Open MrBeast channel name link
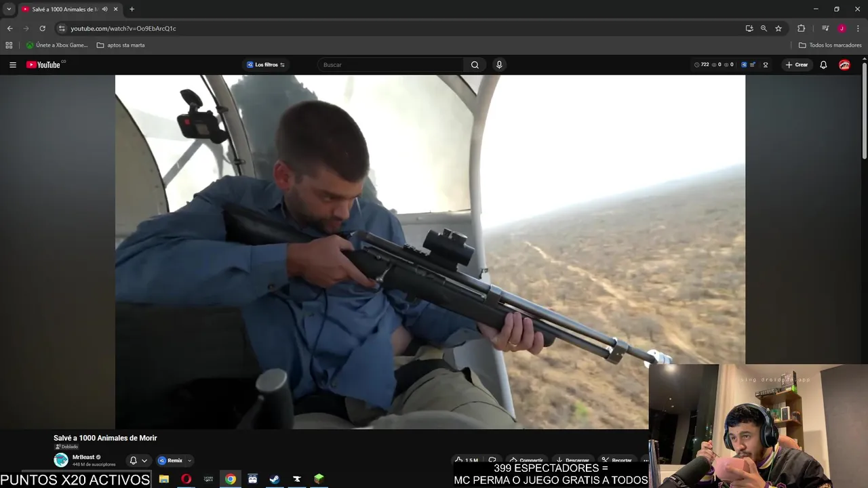This screenshot has width=868, height=488. click(83, 457)
